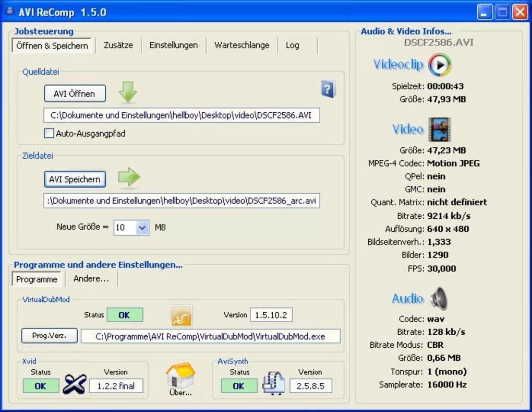Click the Audio speaker icon
The image size is (532, 412).
pyautogui.click(x=439, y=299)
